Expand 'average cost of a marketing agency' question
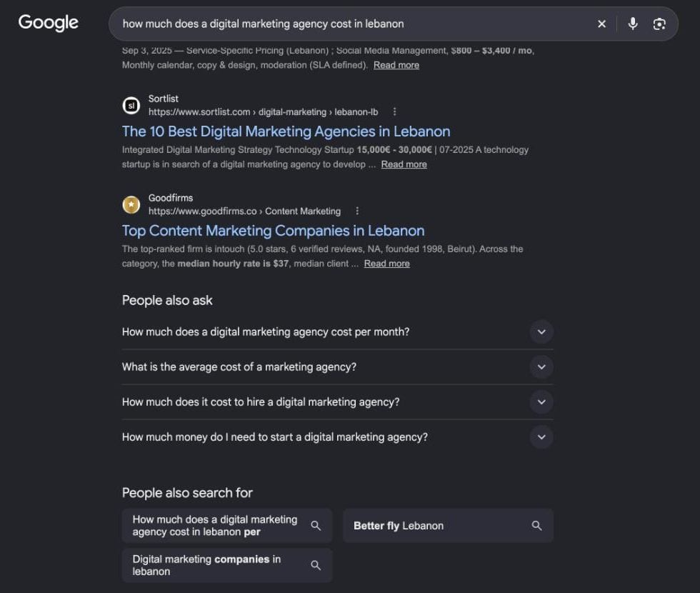Screen dimensions: 700x593 tap(337, 367)
